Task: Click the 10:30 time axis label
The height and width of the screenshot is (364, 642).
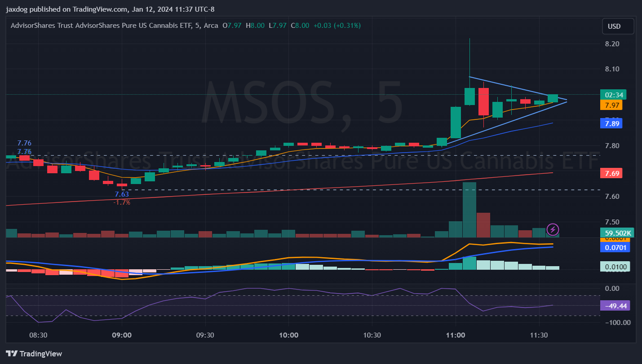Action: (x=372, y=335)
